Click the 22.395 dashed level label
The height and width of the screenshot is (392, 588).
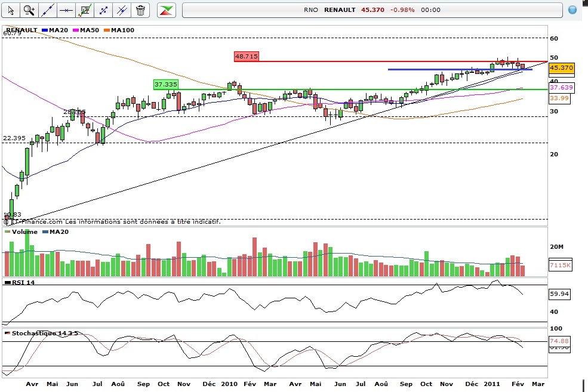(x=14, y=138)
